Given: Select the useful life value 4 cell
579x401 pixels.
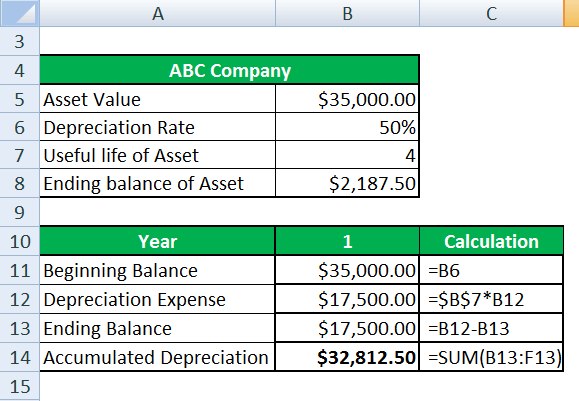Looking at the screenshot, I should pos(347,155).
